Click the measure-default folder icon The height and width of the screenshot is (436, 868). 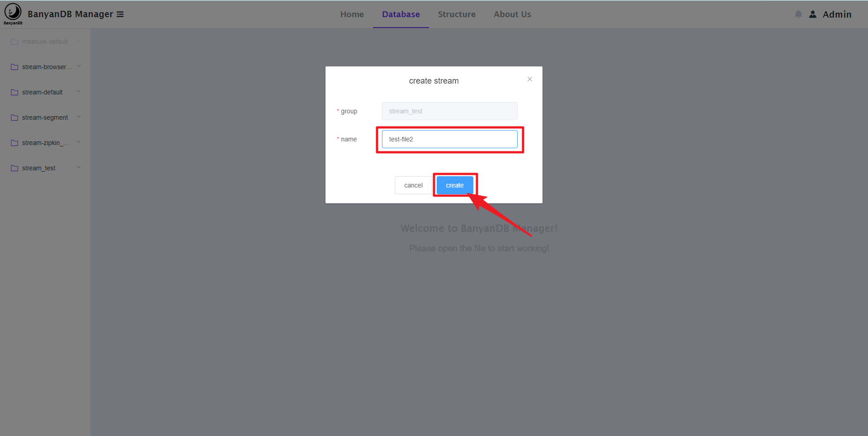(x=14, y=42)
